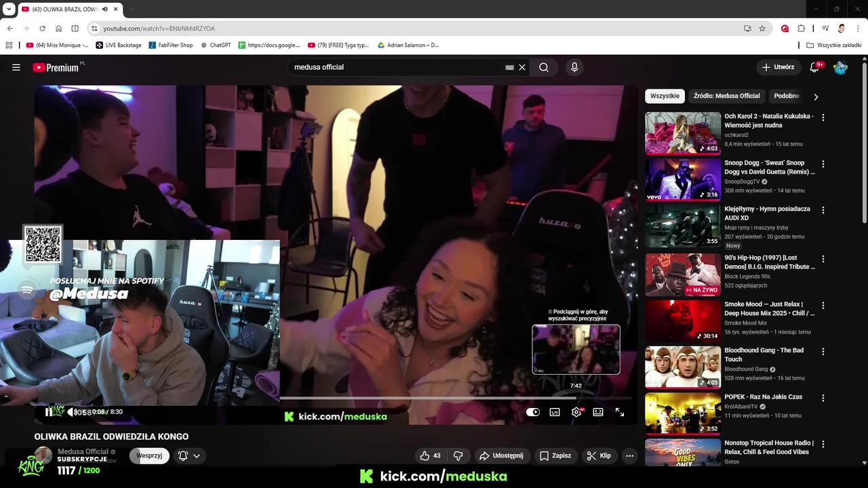Open Och Karol 2 video thumbnail
868x488 pixels.
pos(683,133)
